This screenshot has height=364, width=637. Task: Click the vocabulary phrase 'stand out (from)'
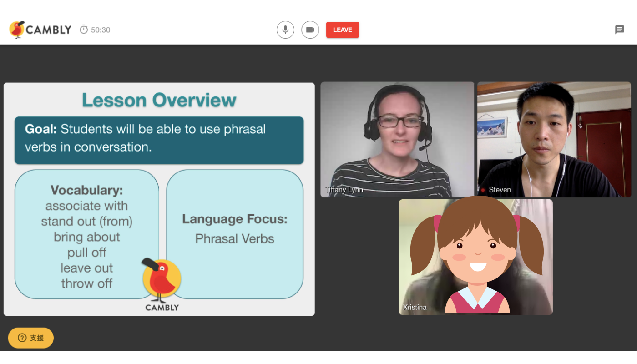coord(86,221)
